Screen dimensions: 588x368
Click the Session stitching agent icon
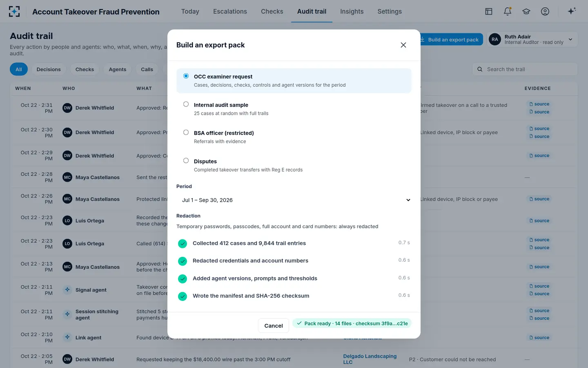point(67,314)
